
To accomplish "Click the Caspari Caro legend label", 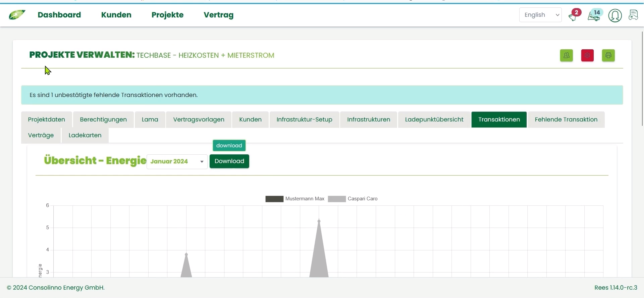I will click(363, 199).
